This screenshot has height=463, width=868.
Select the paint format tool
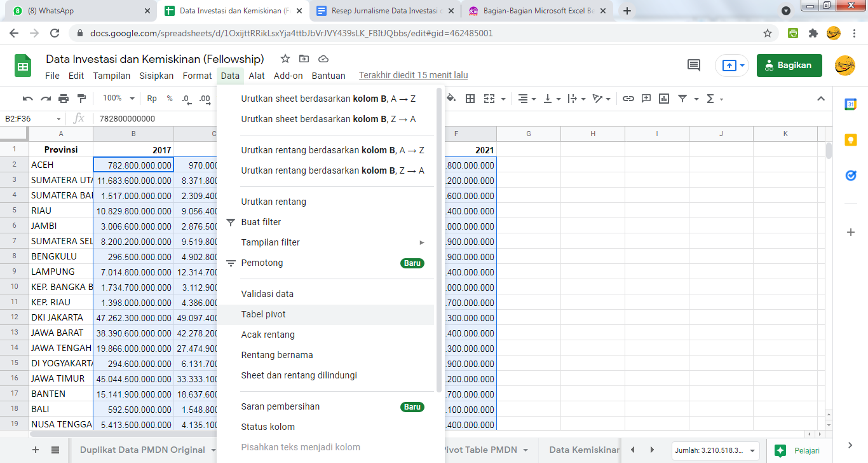click(81, 99)
